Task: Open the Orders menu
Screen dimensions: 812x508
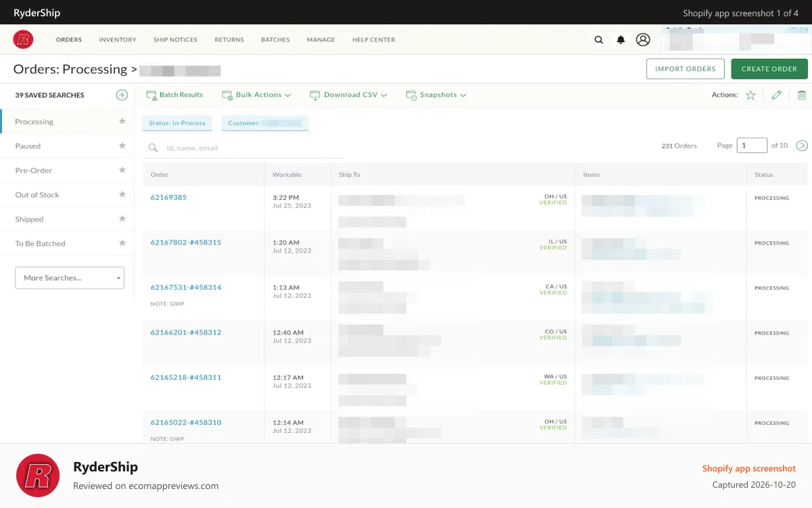Action: tap(69, 40)
